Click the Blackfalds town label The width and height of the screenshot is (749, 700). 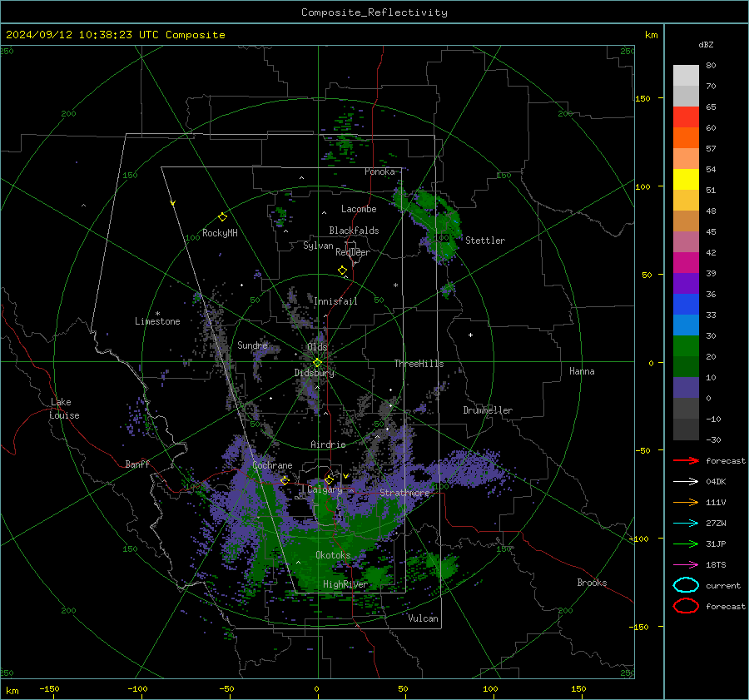tap(354, 231)
